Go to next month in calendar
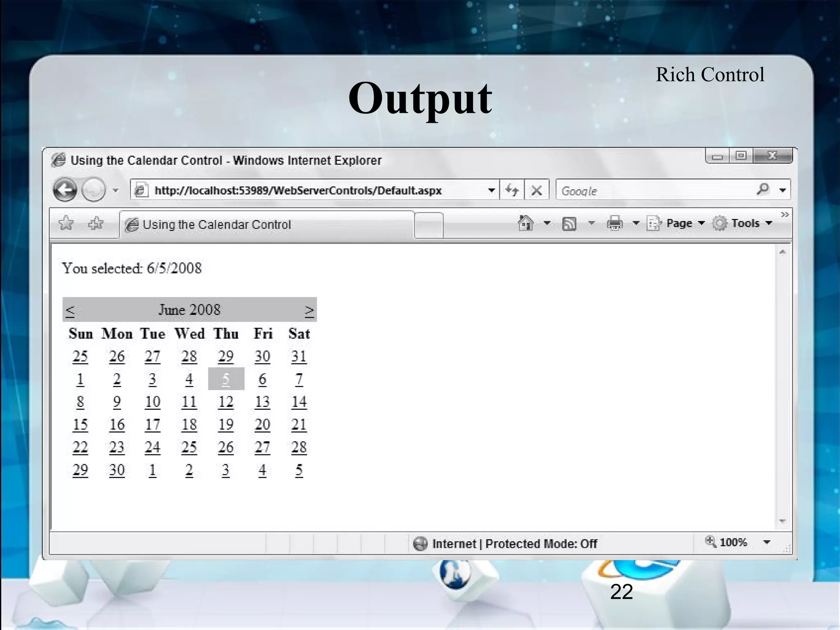This screenshot has height=630, width=840. (x=309, y=310)
